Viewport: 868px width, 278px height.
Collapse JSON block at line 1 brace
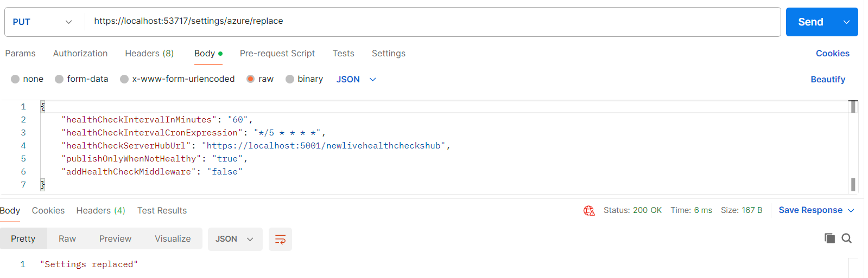point(43,106)
